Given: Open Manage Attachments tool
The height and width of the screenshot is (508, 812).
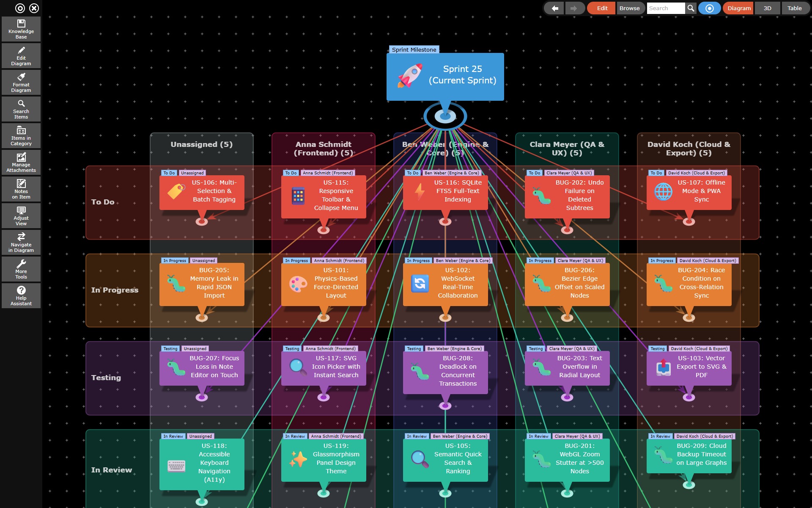Looking at the screenshot, I should tap(21, 163).
